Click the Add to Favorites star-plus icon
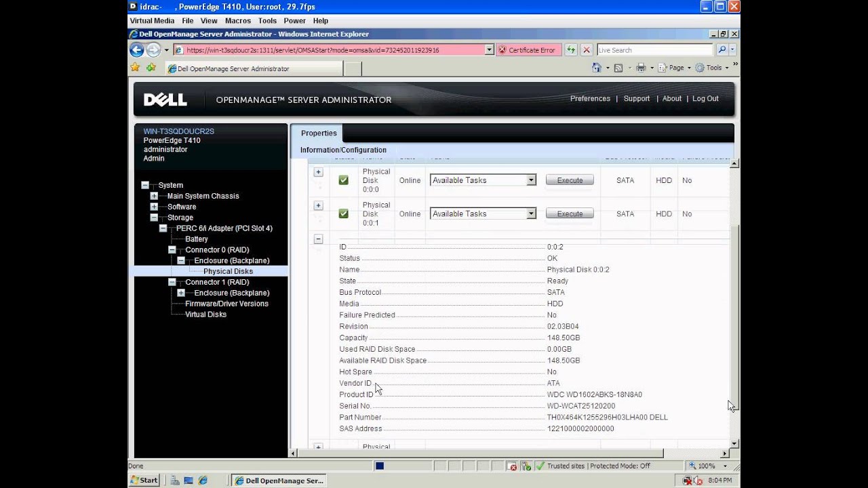The image size is (868, 488). (x=151, y=67)
